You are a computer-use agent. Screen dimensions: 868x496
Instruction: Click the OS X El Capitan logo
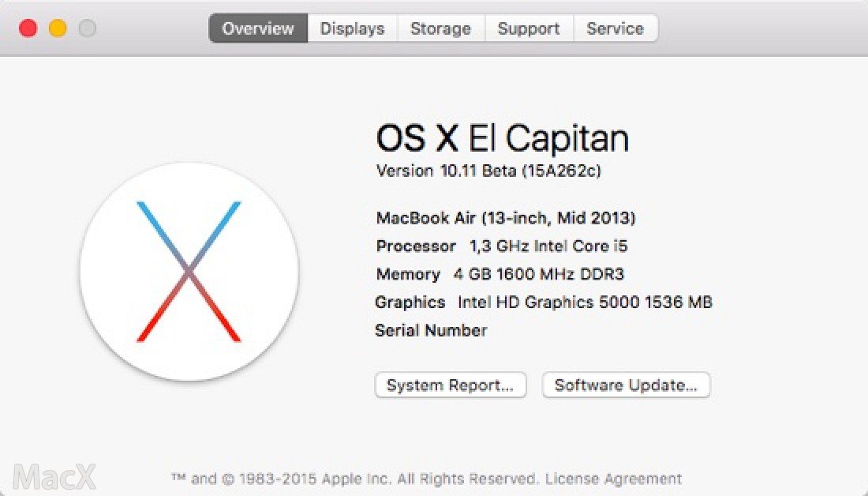point(189,272)
